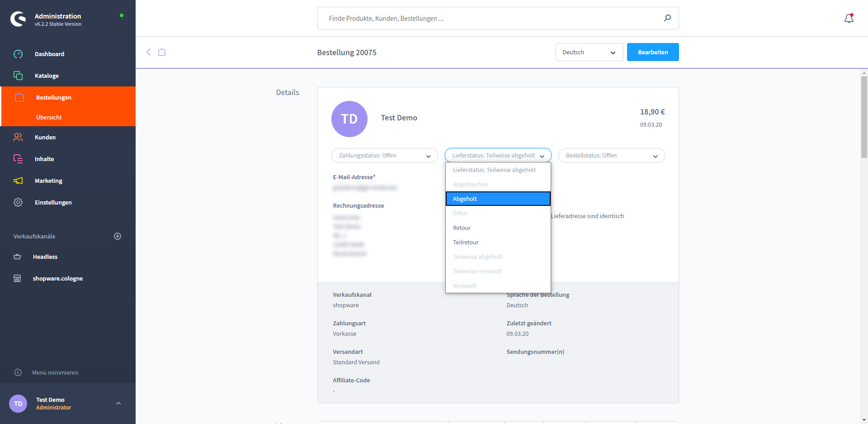Open the Deutsch language selector

589,52
